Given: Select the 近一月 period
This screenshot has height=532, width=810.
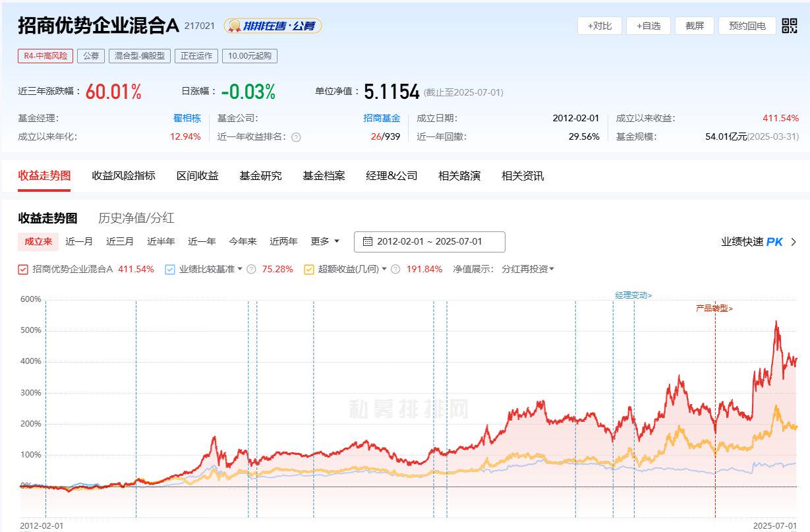Looking at the screenshot, I should coord(79,241).
